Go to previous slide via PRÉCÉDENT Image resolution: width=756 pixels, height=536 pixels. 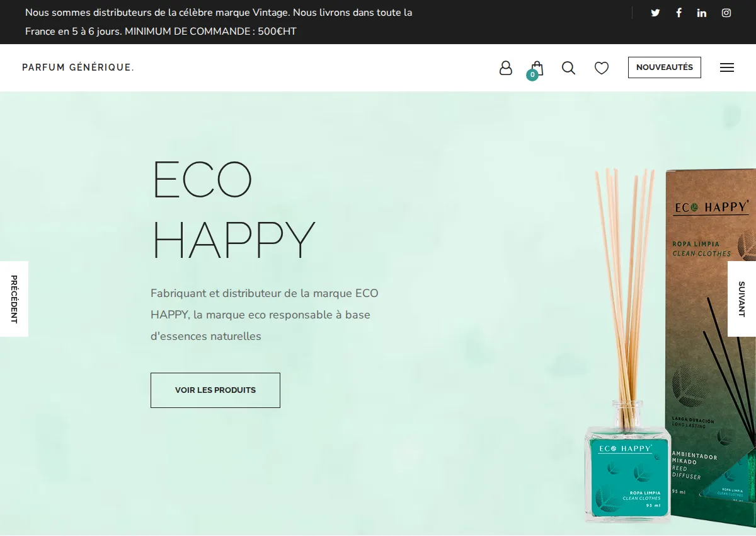coord(14,299)
